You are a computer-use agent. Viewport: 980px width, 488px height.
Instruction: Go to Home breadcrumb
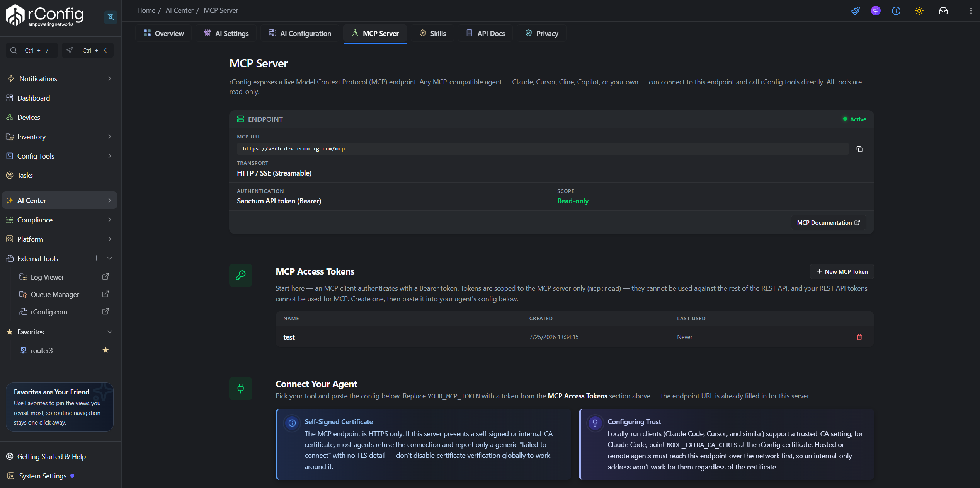(x=146, y=10)
